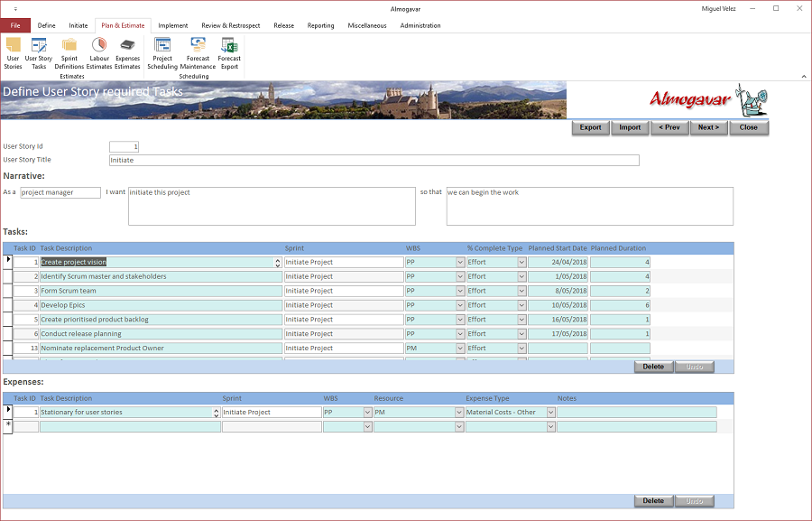Click the 'I want' narrative text box
The width and height of the screenshot is (812, 521).
(x=272, y=207)
